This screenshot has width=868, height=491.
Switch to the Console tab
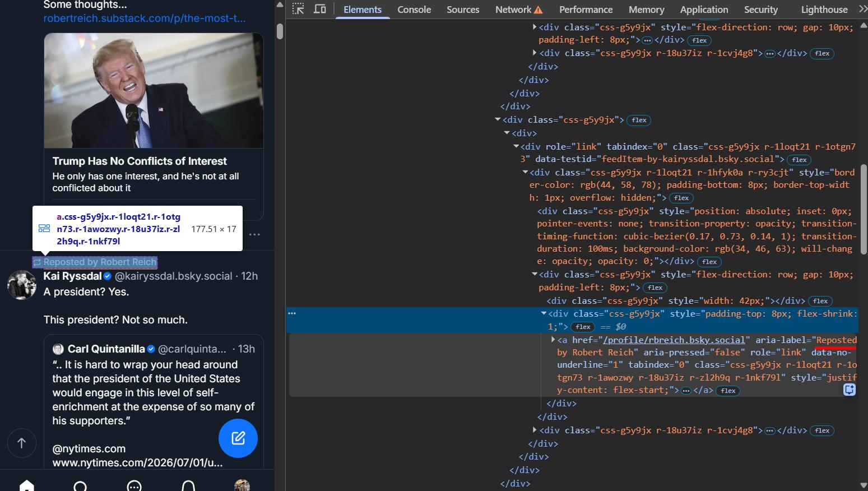[x=414, y=10]
